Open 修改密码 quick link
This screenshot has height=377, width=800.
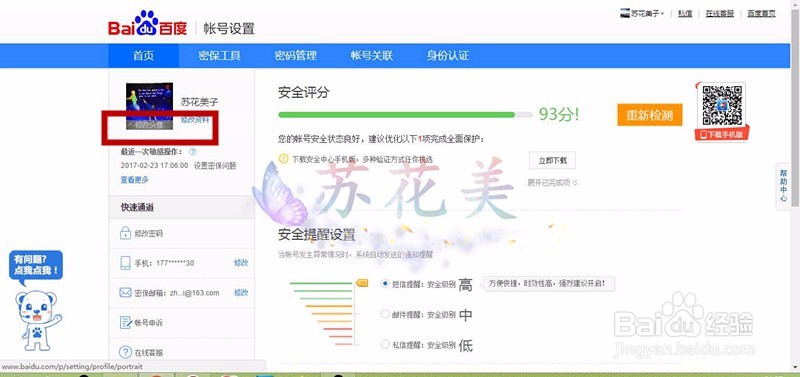[148, 234]
